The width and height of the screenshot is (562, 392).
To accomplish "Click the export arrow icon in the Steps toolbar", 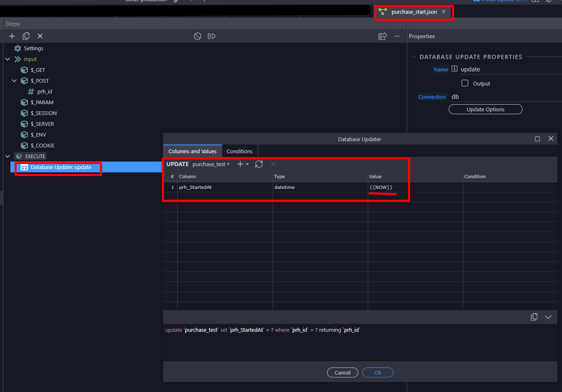I will [212, 36].
